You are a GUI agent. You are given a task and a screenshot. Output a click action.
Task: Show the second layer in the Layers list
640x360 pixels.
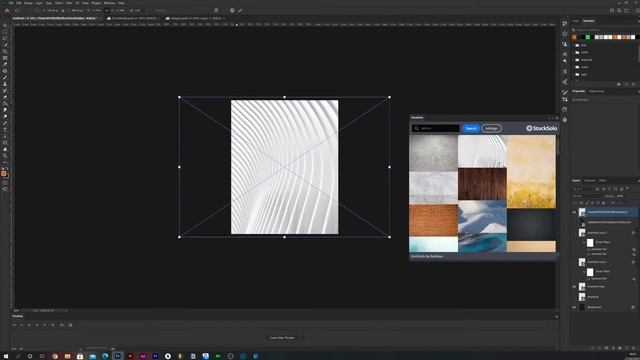pos(574,222)
